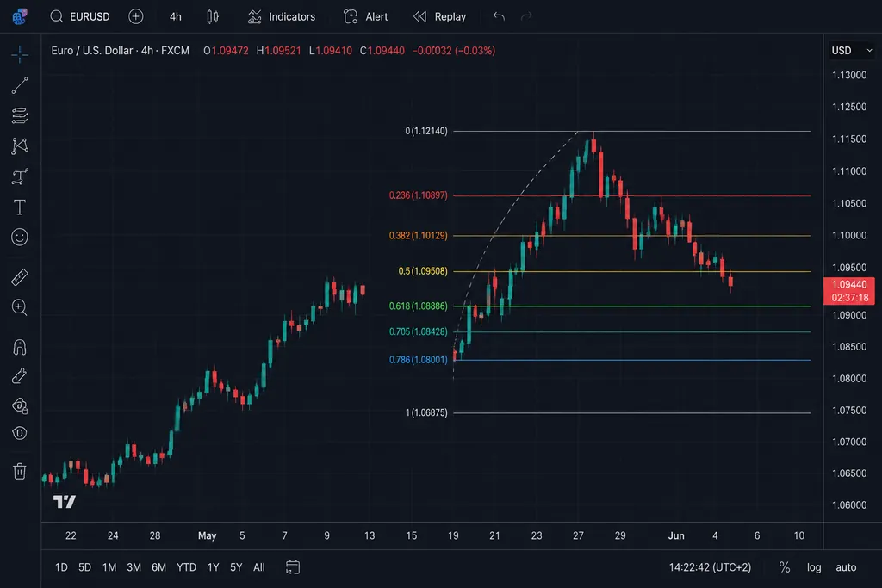
Task: Click the 0.382(1.10129) Fibonacci level label
Action: (419, 236)
